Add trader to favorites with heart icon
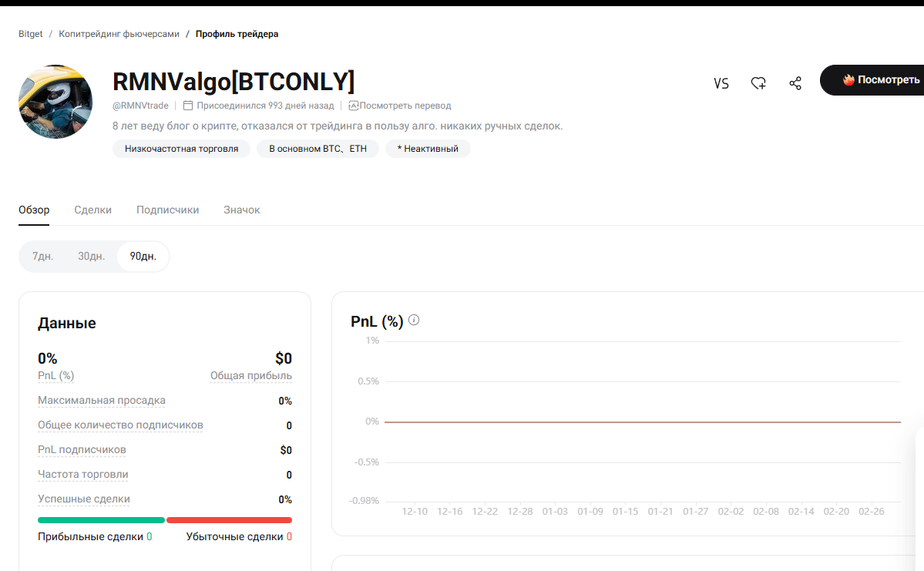924x571 pixels. pyautogui.click(x=758, y=83)
